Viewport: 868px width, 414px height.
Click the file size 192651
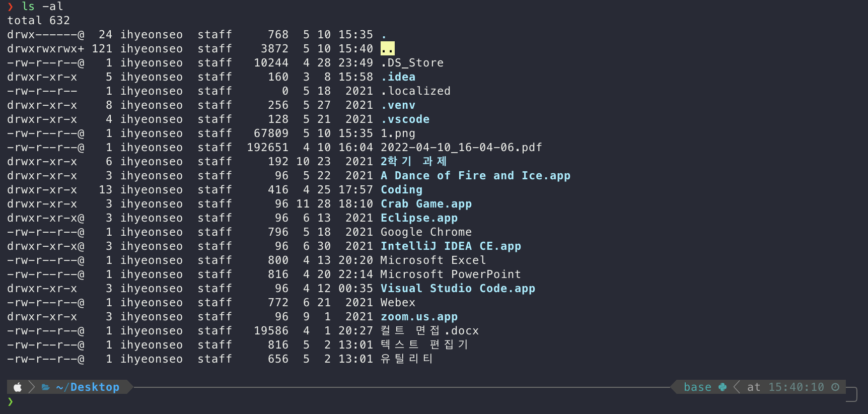[268, 148]
